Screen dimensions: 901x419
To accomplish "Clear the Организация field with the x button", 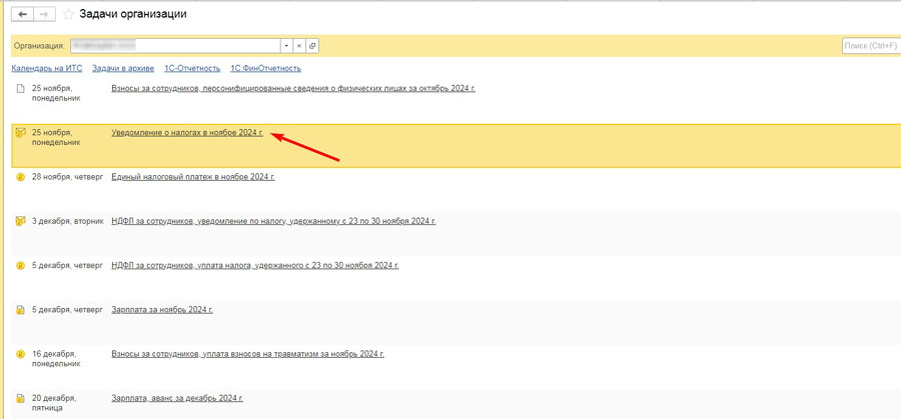I will tap(299, 46).
